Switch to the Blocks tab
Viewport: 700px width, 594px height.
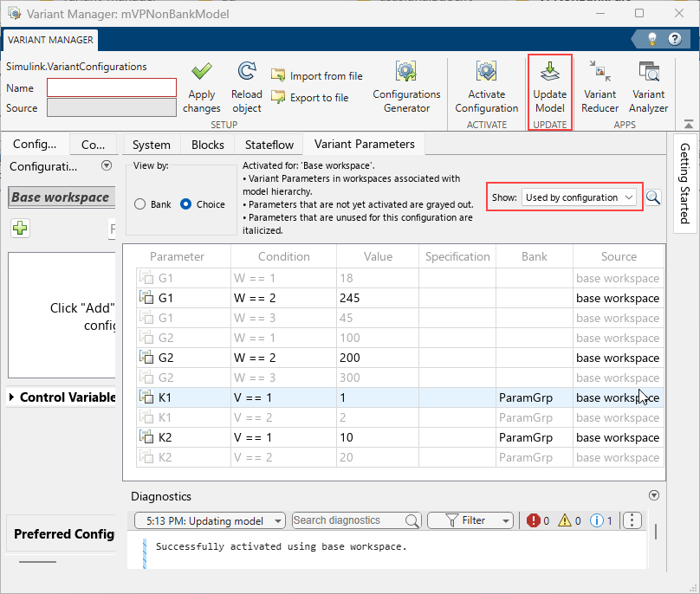[x=208, y=145]
